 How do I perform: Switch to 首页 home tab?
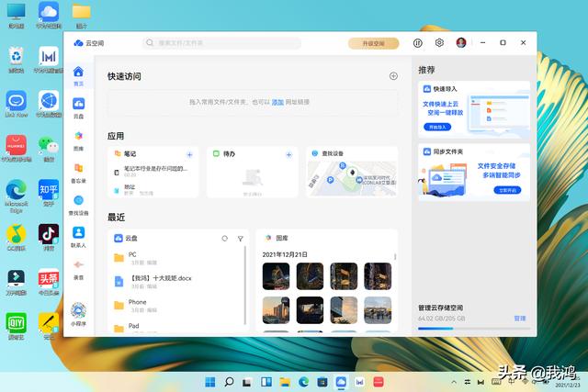click(78, 74)
